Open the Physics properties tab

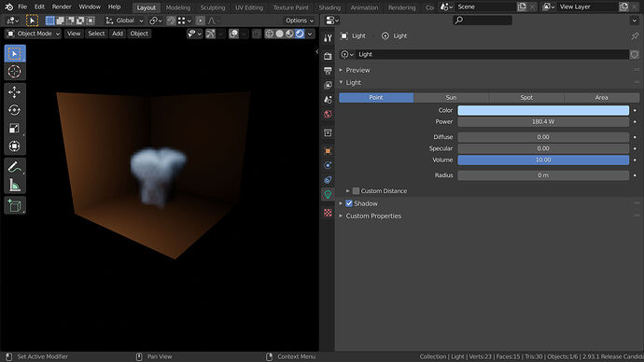point(328,165)
